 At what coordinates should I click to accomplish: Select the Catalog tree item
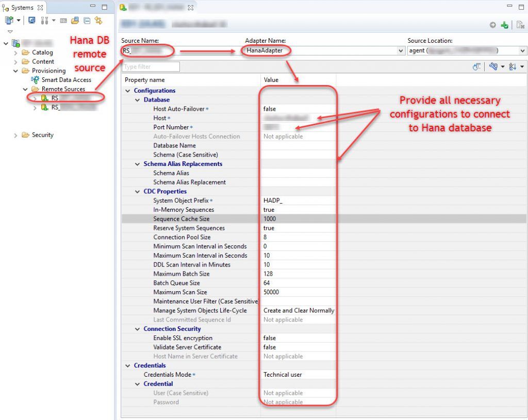42,52
